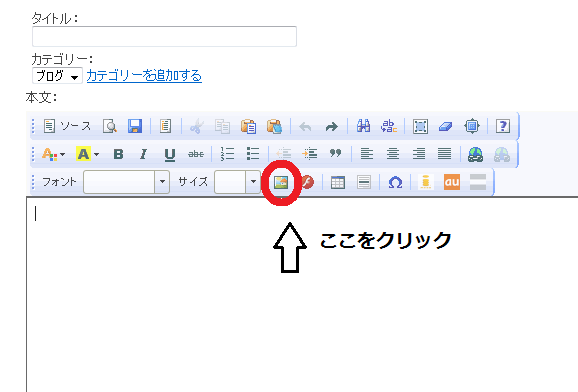
Task: Open the question mark About icon
Action: [503, 126]
